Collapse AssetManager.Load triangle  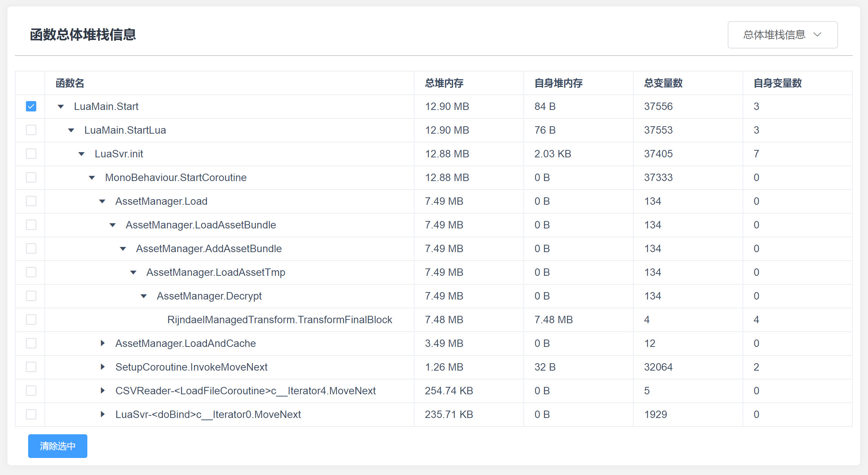(x=102, y=201)
